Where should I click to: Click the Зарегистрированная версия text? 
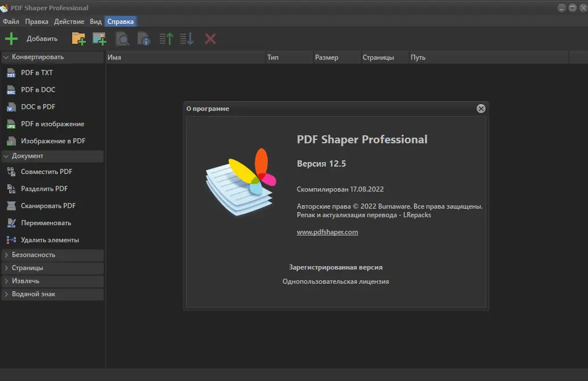[x=336, y=267]
